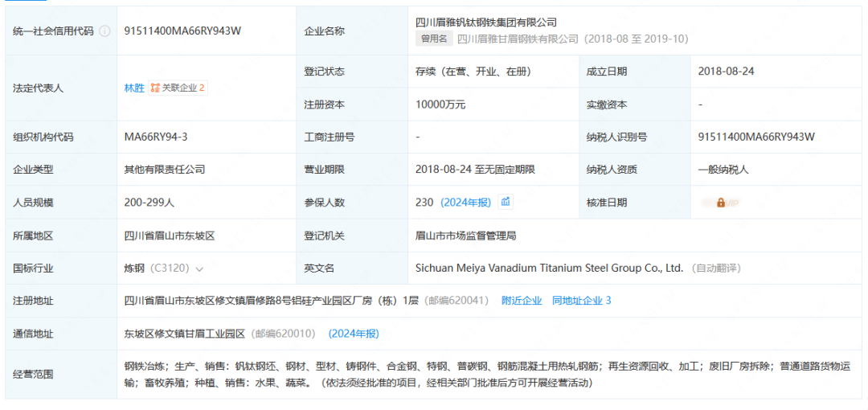Click the (自动翻译) note
Image resolution: width=868 pixels, height=410 pixels.
[716, 269]
